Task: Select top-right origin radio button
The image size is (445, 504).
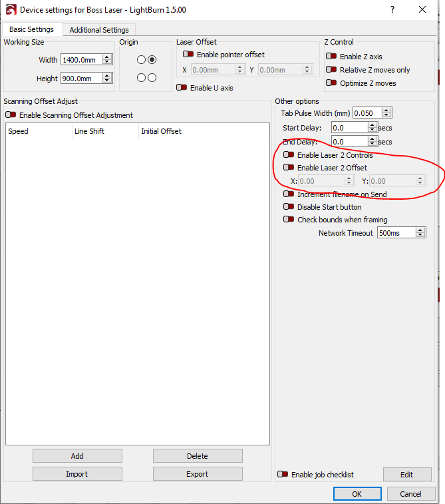Action: [152, 60]
